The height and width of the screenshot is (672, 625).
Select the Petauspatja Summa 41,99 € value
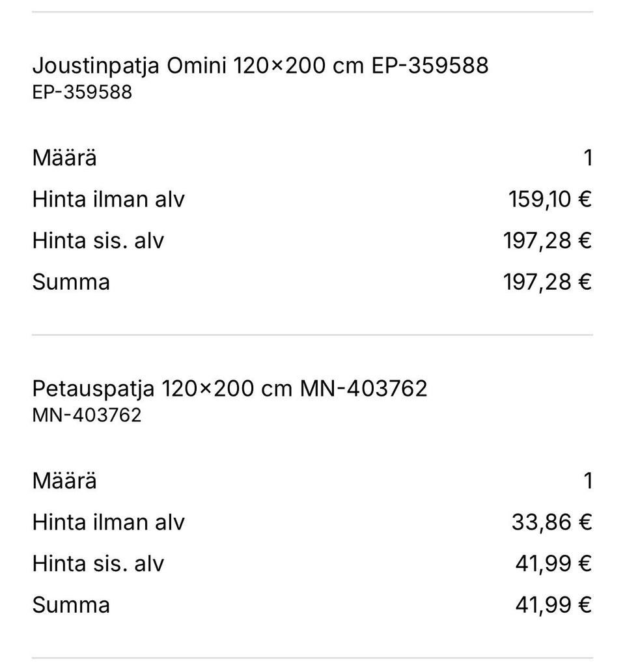tap(553, 605)
